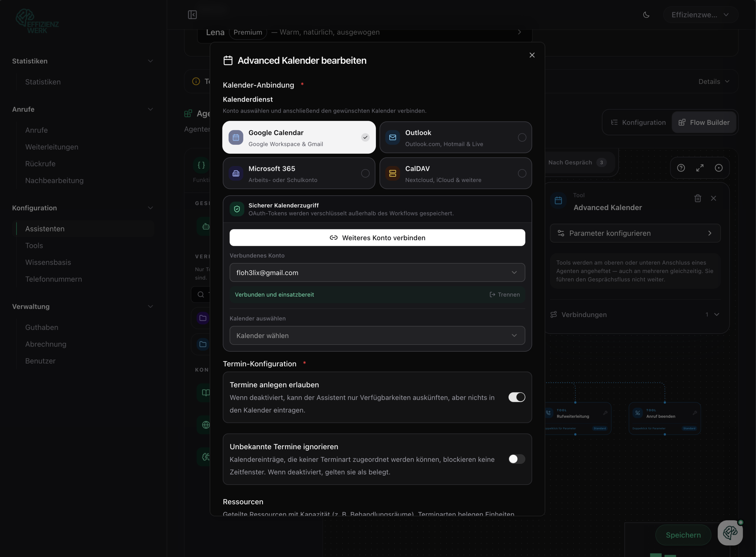This screenshot has height=557, width=756.
Task: Toggle dark mode moon icon
Action: point(646,14)
